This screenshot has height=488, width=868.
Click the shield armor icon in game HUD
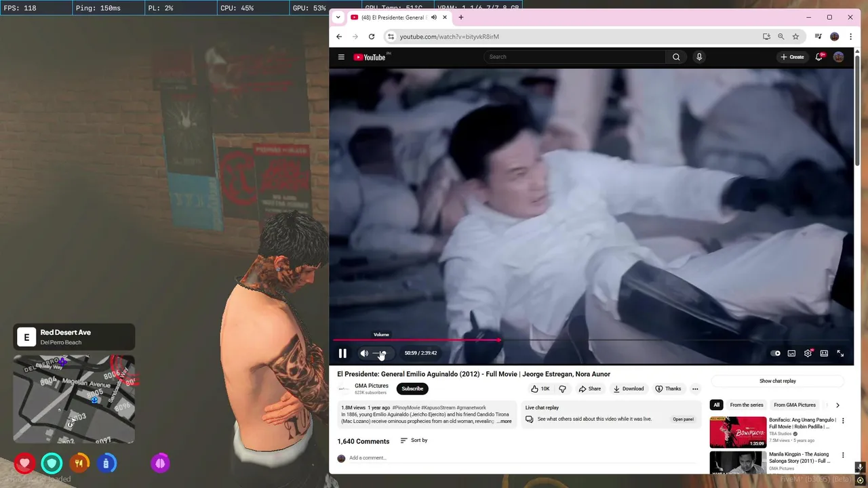(52, 464)
